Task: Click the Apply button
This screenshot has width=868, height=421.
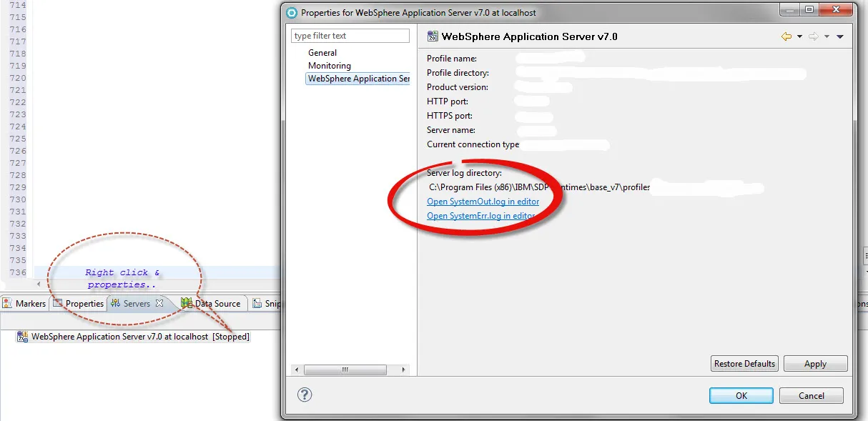Action: (x=815, y=364)
